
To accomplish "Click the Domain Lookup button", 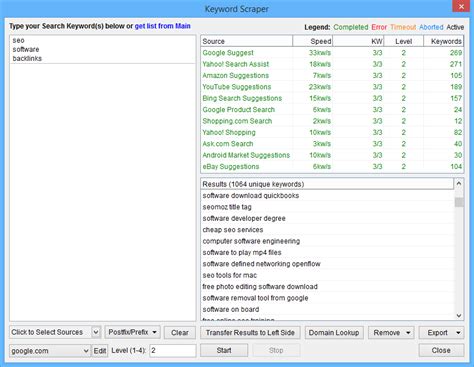I will [x=334, y=332].
